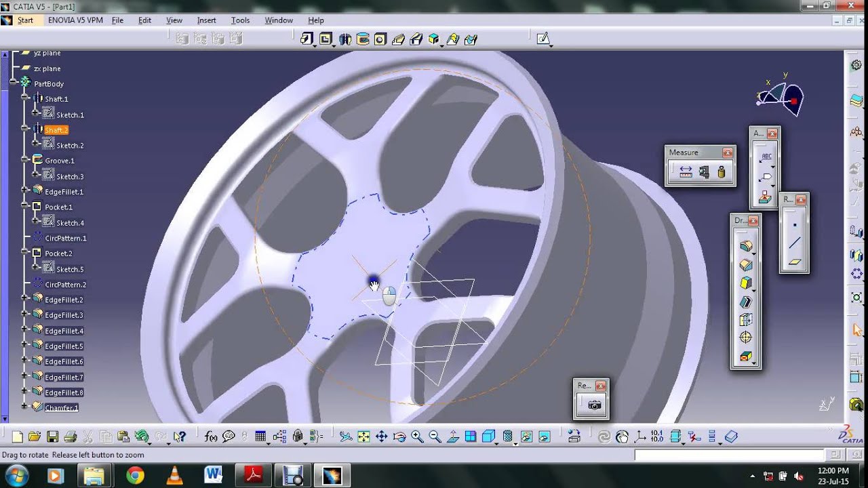Select the Slot tool in top toolbar

click(x=416, y=39)
